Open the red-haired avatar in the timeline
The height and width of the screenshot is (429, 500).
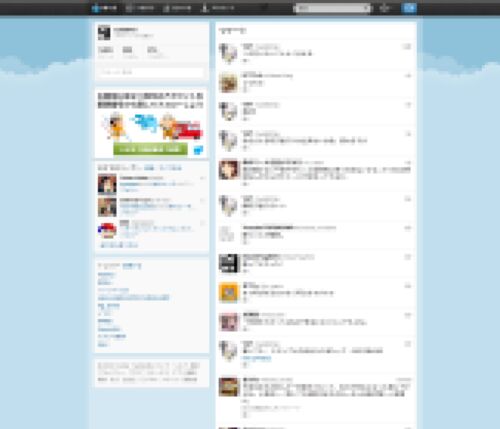tap(228, 169)
